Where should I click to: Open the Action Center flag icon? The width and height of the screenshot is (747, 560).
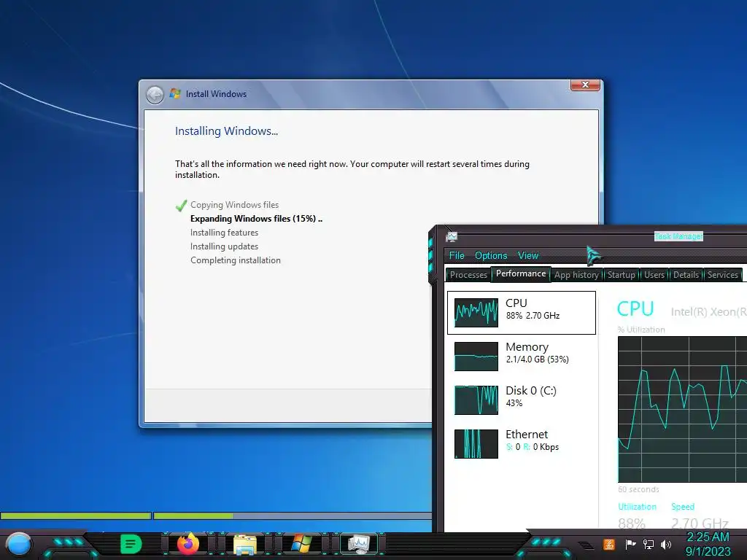631,544
